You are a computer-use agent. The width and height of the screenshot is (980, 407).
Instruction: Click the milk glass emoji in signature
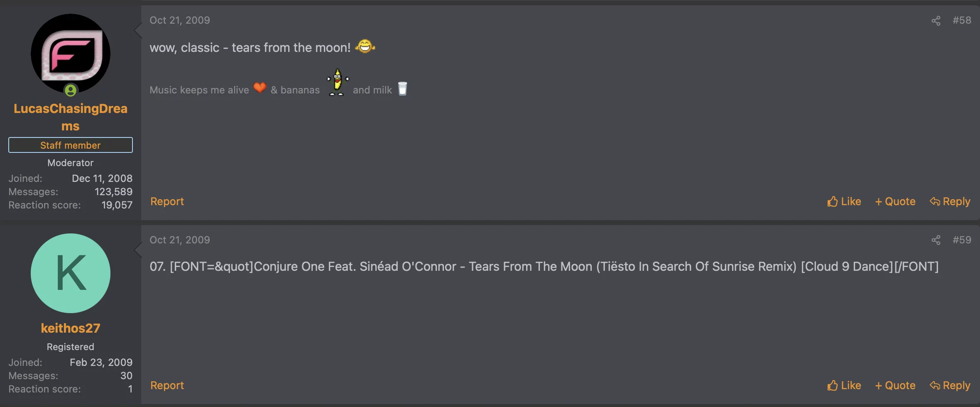[402, 88]
